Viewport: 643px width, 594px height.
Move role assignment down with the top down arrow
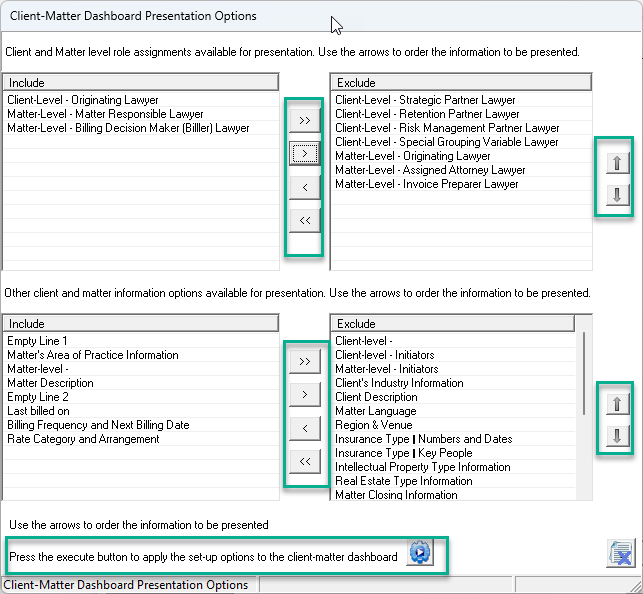pos(617,194)
